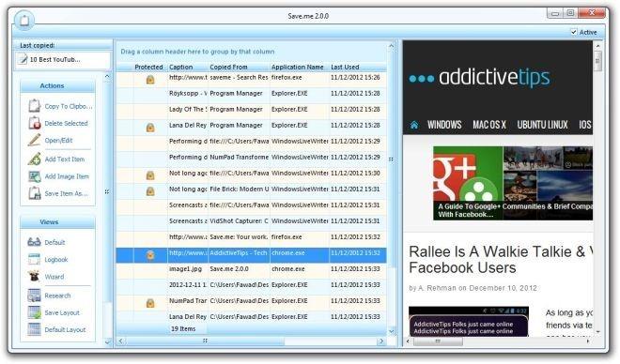The image size is (620, 364).
Task: Click the list horizontal scrollbar right arrow
Action: tap(381, 341)
